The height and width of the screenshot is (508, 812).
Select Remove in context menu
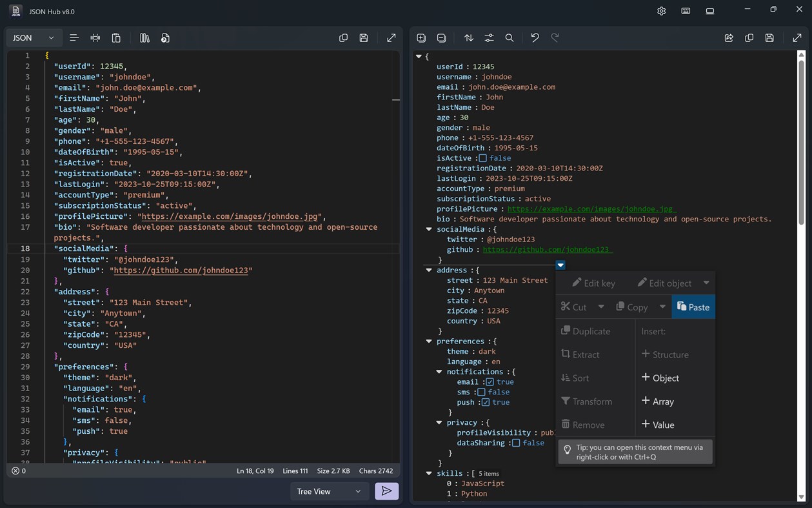coord(583,425)
